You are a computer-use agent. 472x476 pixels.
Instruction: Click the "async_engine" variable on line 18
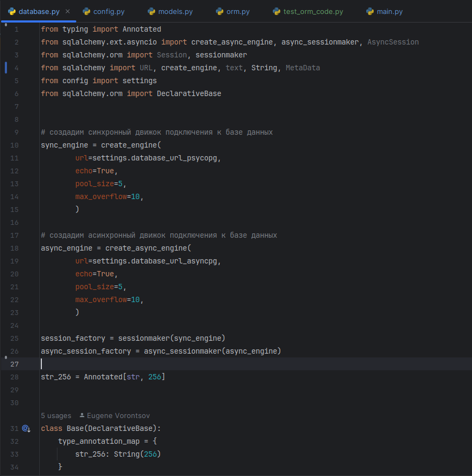point(67,248)
